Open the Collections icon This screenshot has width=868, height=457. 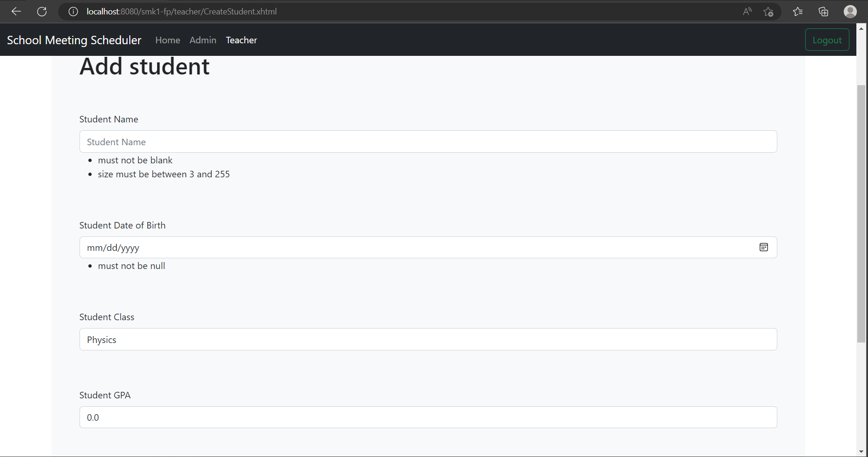pos(823,12)
